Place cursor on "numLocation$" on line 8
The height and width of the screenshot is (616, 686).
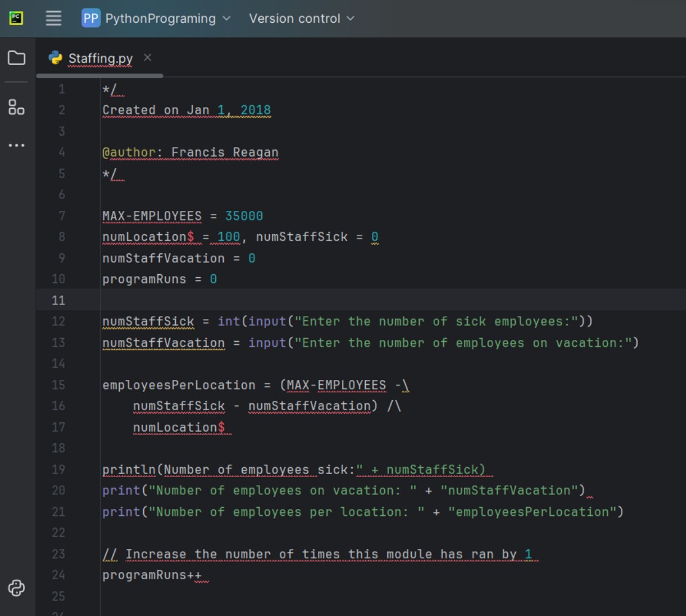[148, 237]
